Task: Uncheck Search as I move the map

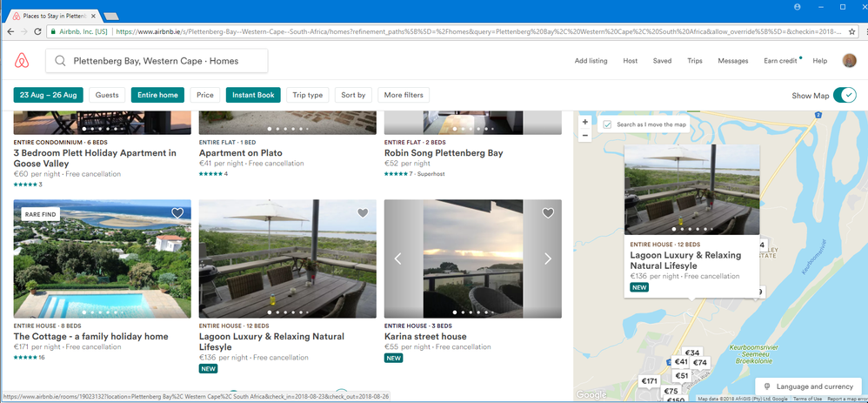Action: (x=608, y=124)
